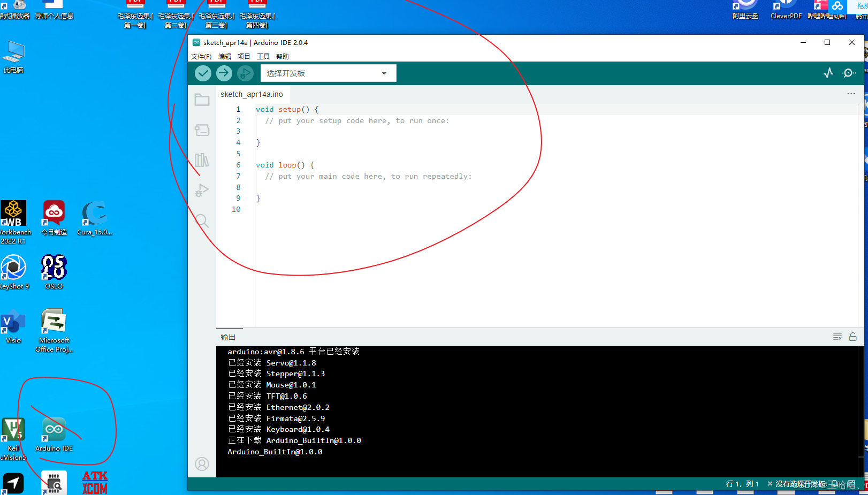Select the Visio desktop shortcut
This screenshot has height=495, width=868.
tap(13, 326)
